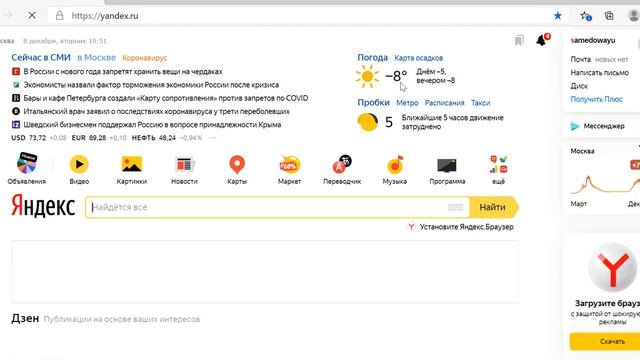Click the favorites star in address bar
This screenshot has width=640, height=360.
click(x=558, y=16)
